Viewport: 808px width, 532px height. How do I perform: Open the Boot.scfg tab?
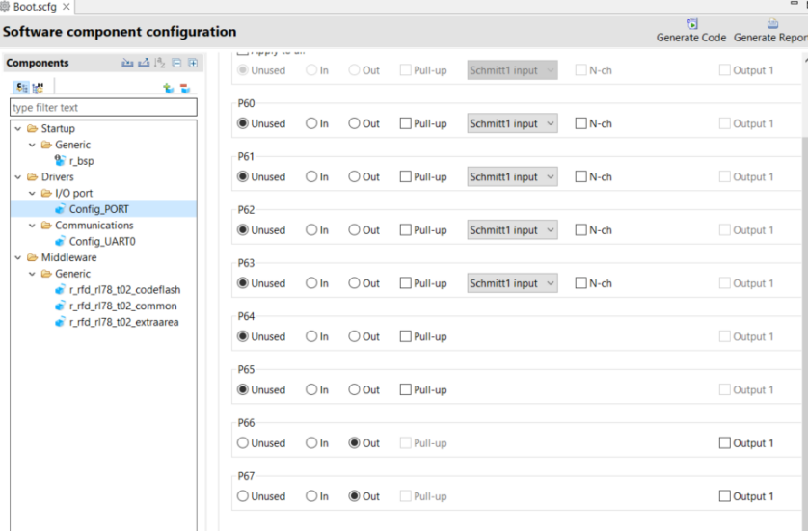pos(35,7)
